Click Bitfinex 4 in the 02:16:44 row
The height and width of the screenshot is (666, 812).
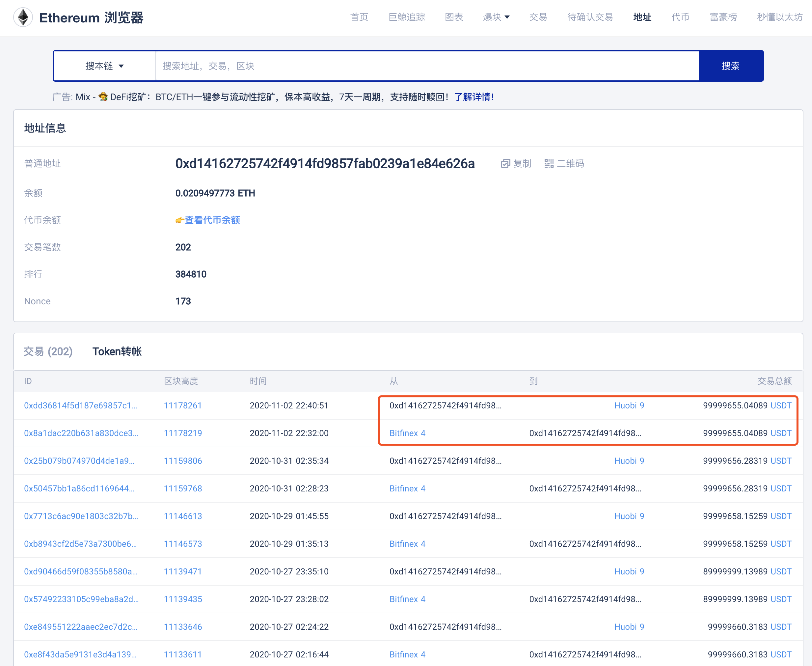[x=407, y=654]
